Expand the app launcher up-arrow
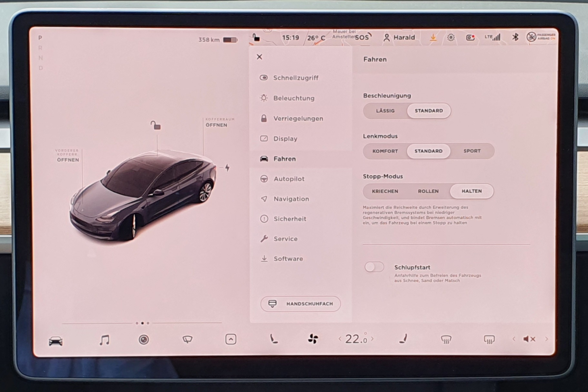Screen dimensions: 588x392 (x=231, y=339)
